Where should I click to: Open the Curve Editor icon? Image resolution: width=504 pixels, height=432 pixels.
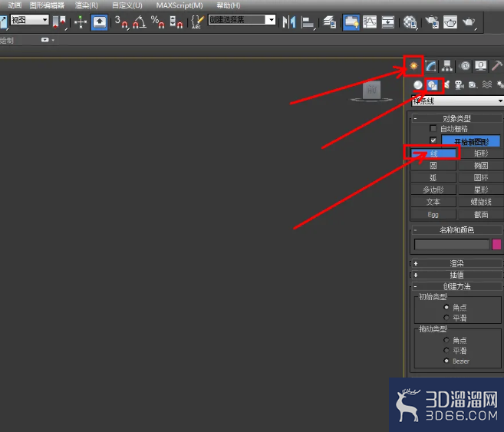[370, 22]
